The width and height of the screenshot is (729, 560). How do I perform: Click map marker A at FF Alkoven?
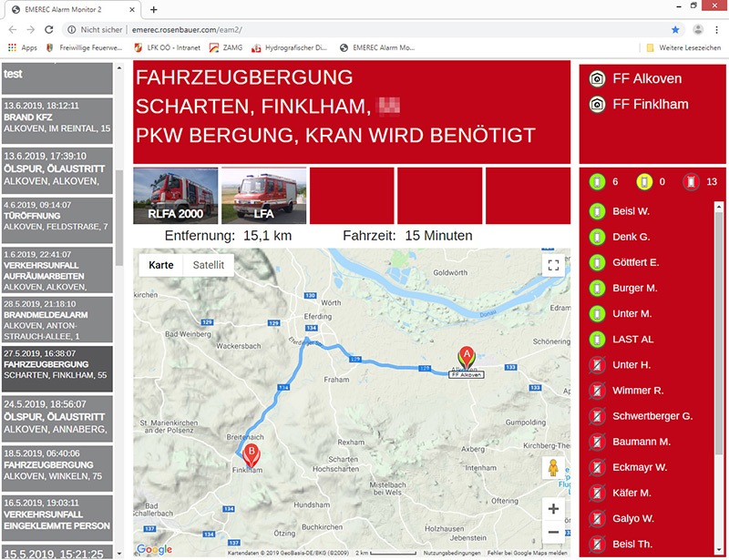(x=467, y=356)
